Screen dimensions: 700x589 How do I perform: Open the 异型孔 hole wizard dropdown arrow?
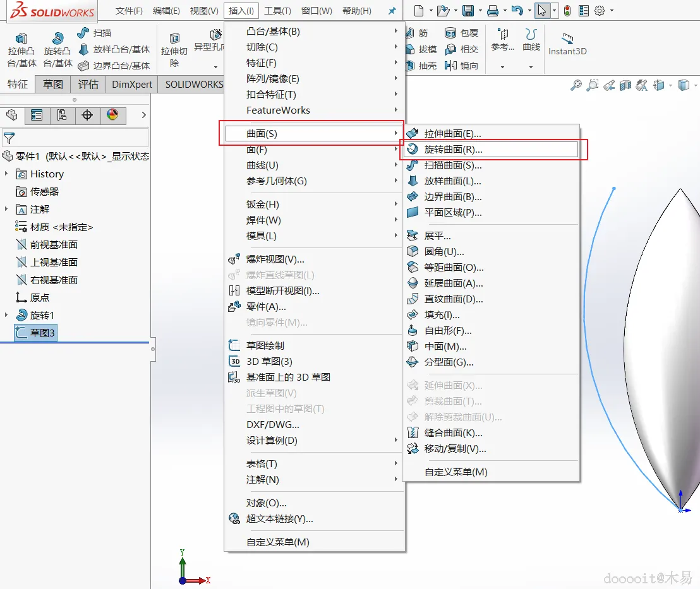point(215,67)
